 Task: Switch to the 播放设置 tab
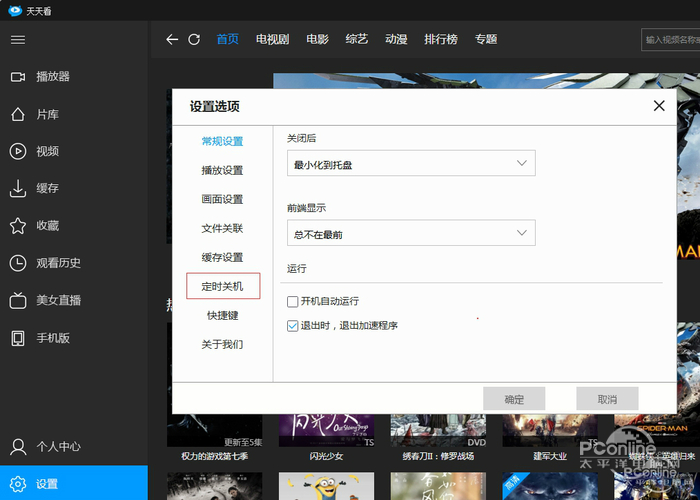pyautogui.click(x=222, y=171)
